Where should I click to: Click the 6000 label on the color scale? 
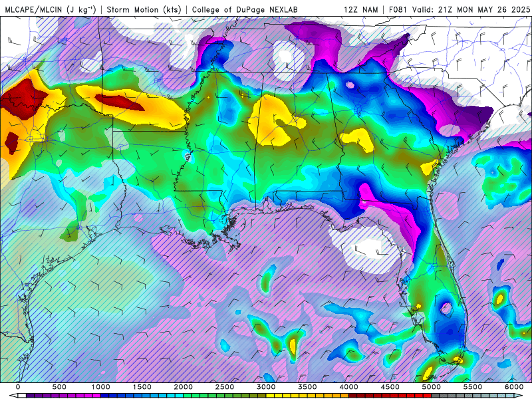(x=514, y=387)
